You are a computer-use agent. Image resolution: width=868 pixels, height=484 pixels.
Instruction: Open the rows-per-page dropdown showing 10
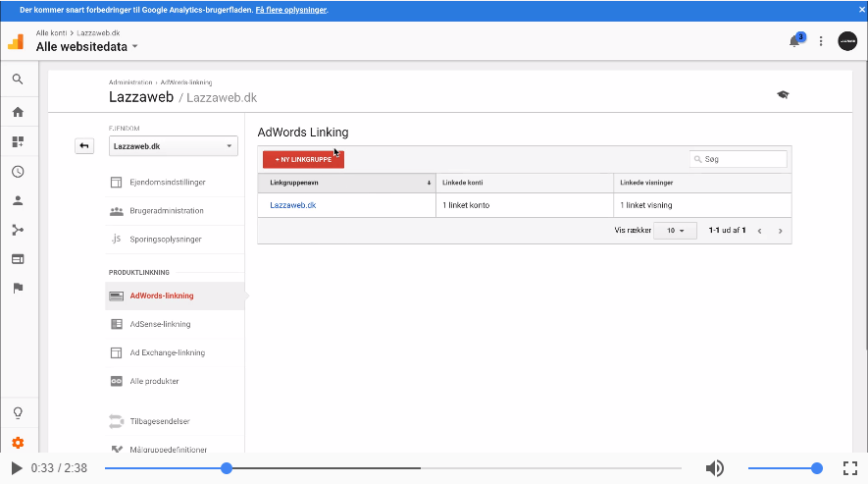pos(676,231)
